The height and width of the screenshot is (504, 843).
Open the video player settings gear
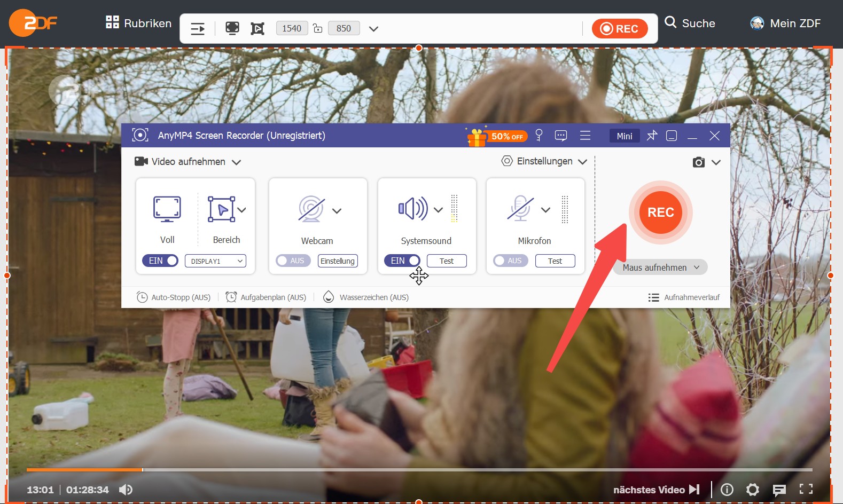tap(753, 490)
